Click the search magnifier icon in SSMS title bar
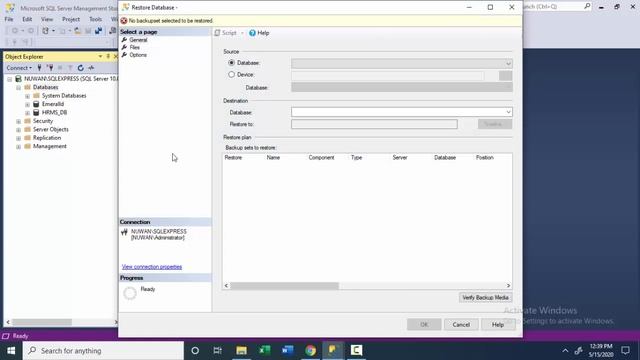The height and width of the screenshot is (360, 640). pos(587,6)
